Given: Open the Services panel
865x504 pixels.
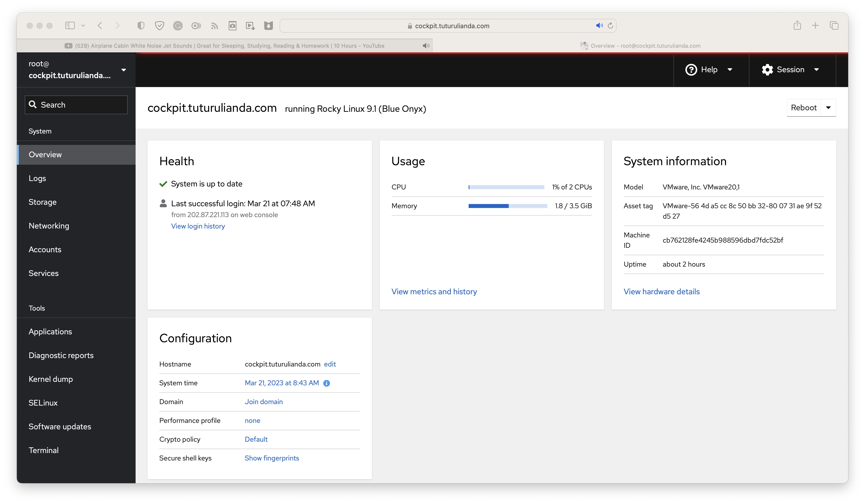Looking at the screenshot, I should [x=43, y=273].
